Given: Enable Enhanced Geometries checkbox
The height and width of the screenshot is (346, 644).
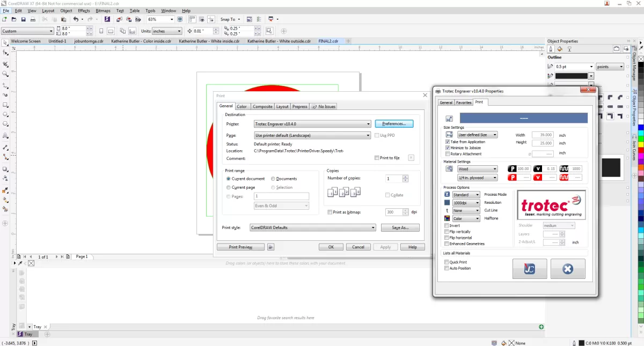Looking at the screenshot, I should [447, 244].
